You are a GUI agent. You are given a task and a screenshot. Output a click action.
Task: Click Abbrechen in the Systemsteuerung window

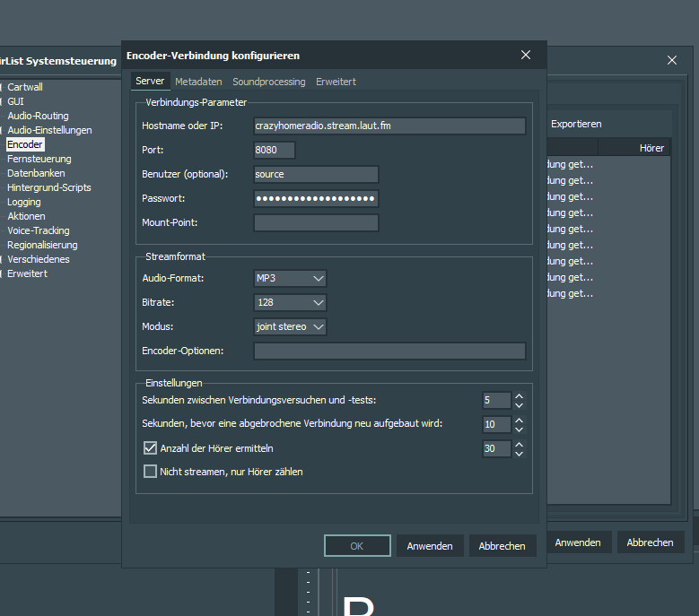tap(651, 542)
